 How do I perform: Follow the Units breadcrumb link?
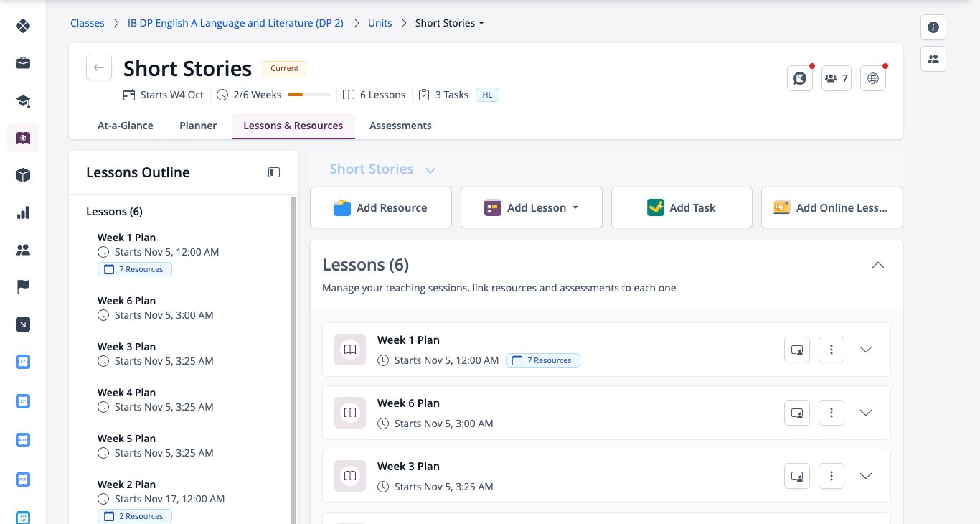click(380, 23)
